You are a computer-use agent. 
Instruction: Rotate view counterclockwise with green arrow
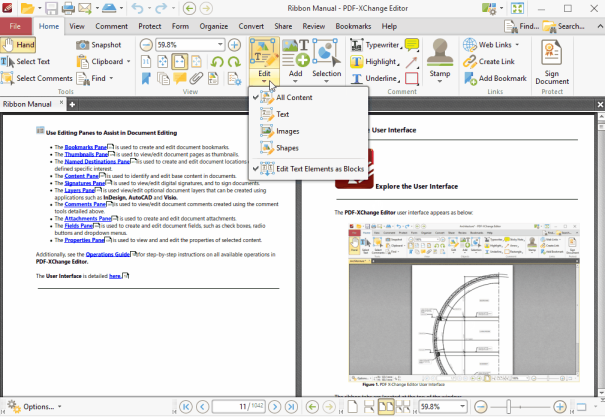(217, 61)
